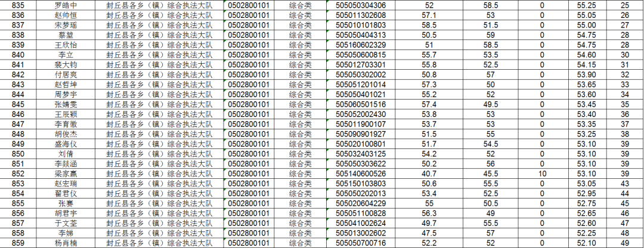Select the name cell 张婧雯
Screen dimensions: 644x248
[x=66, y=104]
